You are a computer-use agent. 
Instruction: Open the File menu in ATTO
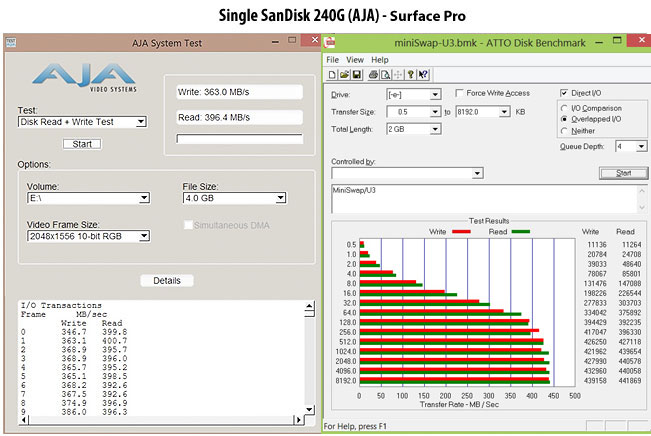coord(334,59)
